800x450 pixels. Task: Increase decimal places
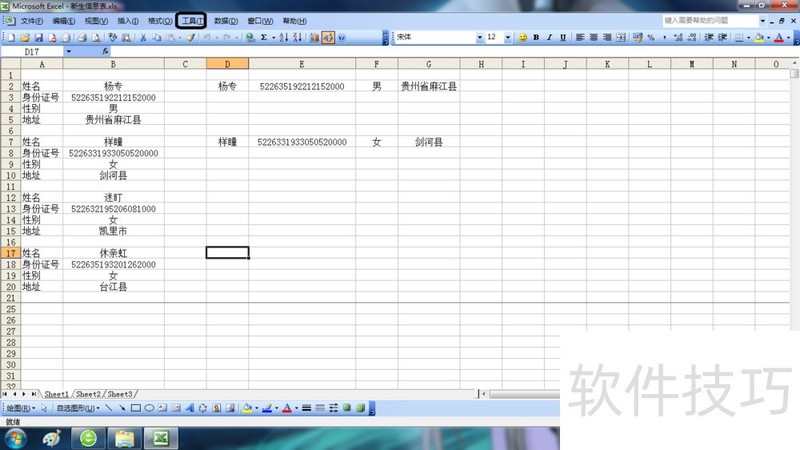click(678, 37)
